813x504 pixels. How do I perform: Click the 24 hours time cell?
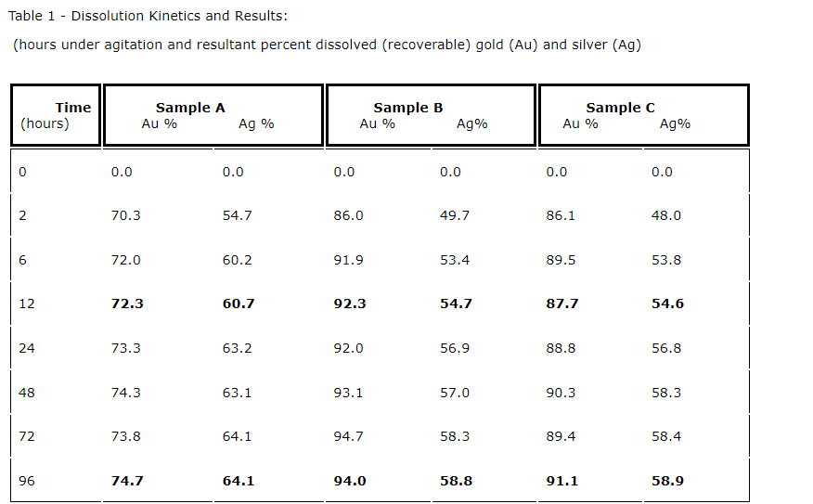click(x=26, y=348)
